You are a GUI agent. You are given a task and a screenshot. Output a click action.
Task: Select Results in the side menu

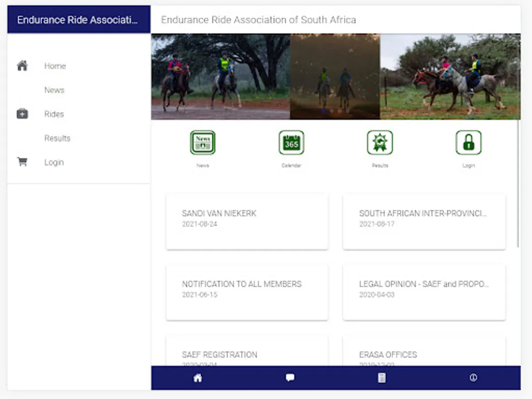coord(57,138)
